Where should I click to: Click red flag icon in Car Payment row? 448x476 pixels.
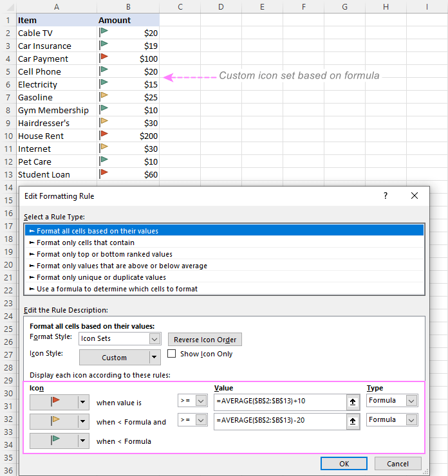pos(104,57)
